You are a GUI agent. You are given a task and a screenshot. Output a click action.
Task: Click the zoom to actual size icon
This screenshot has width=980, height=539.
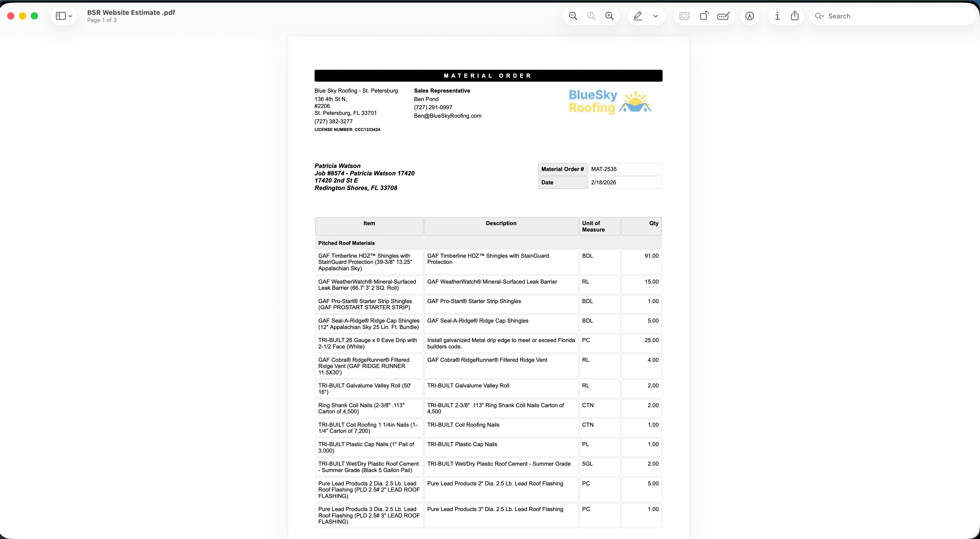click(591, 16)
